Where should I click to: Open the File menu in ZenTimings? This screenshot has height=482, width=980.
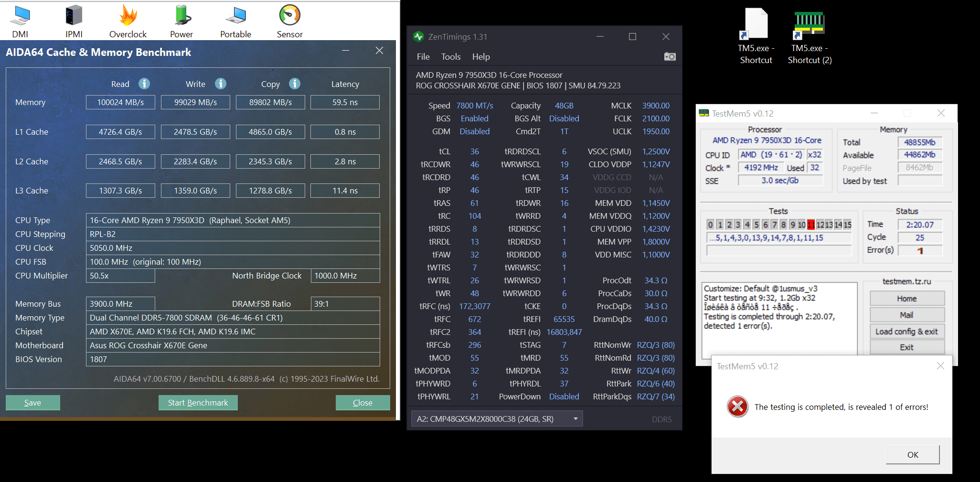423,56
